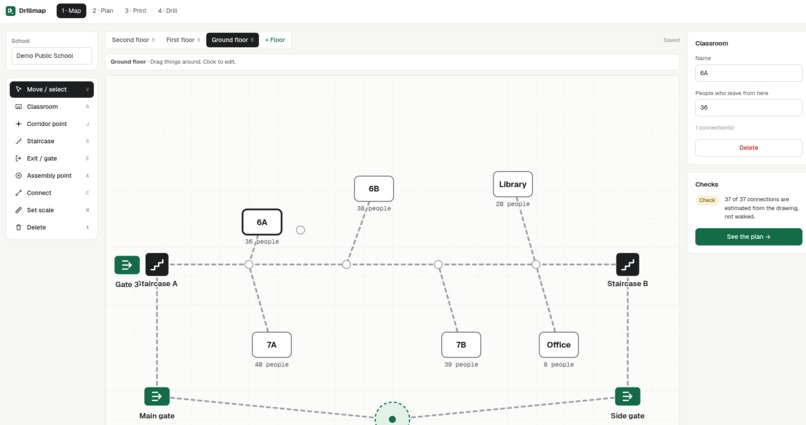806x425 pixels.
Task: Select the 6A classroom box
Action: click(262, 222)
